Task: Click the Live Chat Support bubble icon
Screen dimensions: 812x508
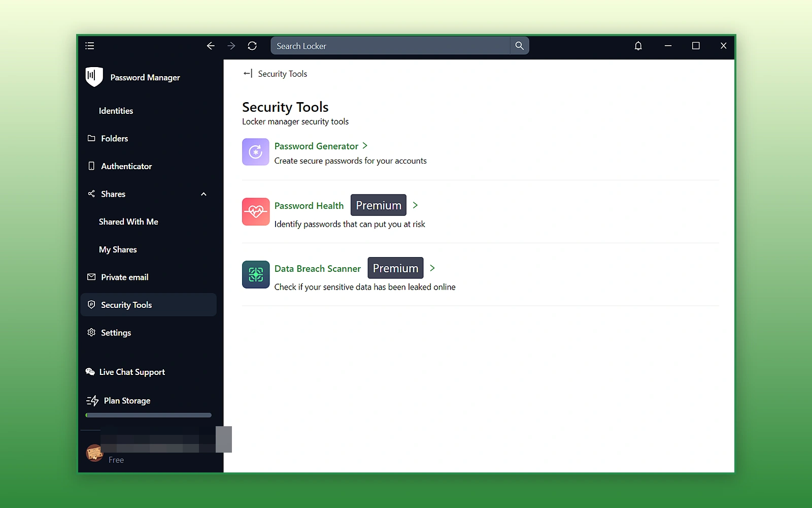Action: point(90,372)
